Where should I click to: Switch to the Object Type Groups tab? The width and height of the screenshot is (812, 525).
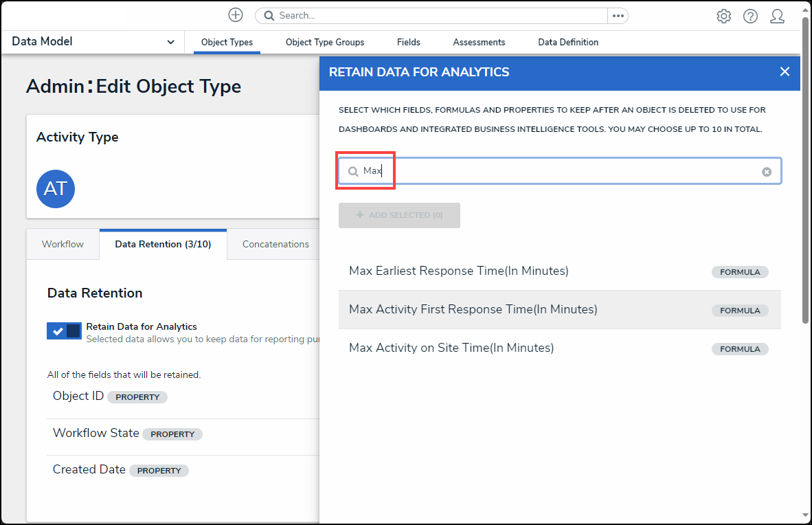tap(325, 43)
